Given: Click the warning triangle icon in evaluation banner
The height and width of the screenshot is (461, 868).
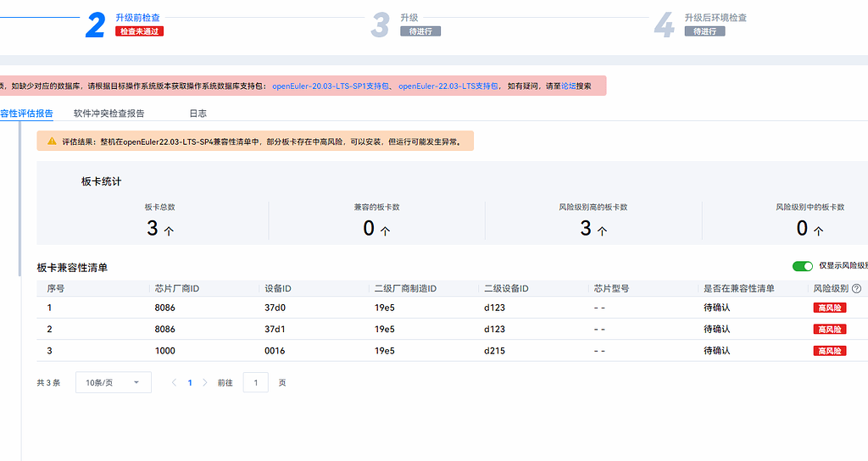Looking at the screenshot, I should click(52, 142).
